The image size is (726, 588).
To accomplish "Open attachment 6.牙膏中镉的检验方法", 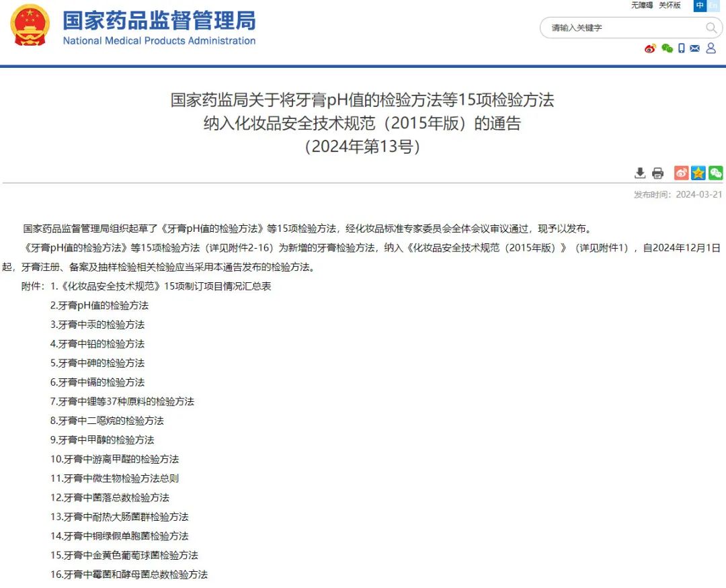I will (x=97, y=382).
